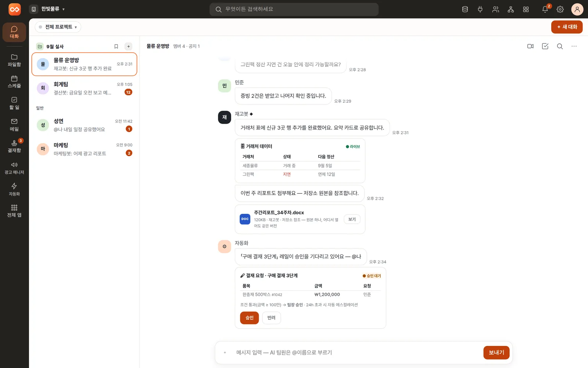Open more options ellipsis in chat header
Viewport: 588px width, 368px height.
pos(574,46)
